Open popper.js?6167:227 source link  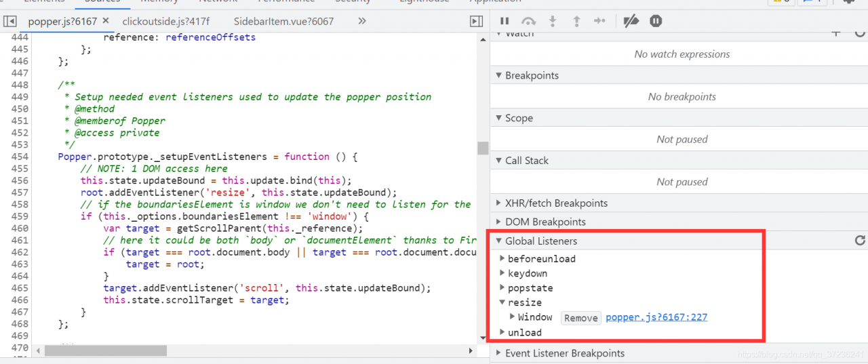coord(656,317)
